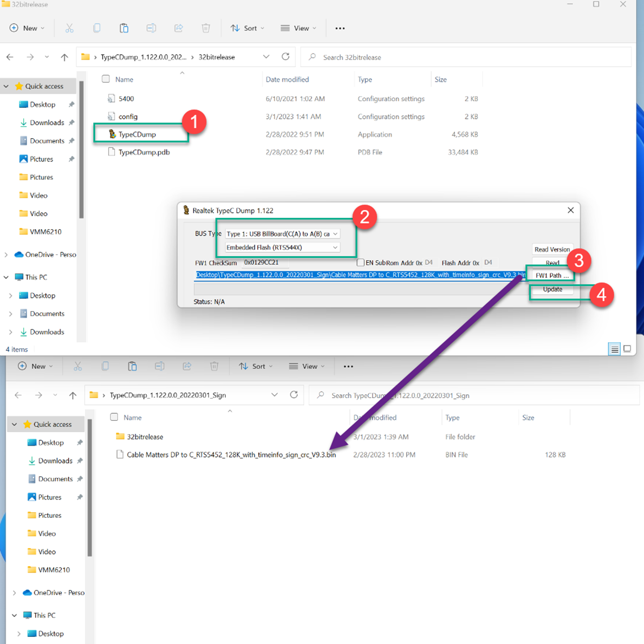Viewport: 644px width, 644px height.
Task: Expand the OneDrive node in the 32bitrelease sidebar
Action: click(x=6, y=255)
